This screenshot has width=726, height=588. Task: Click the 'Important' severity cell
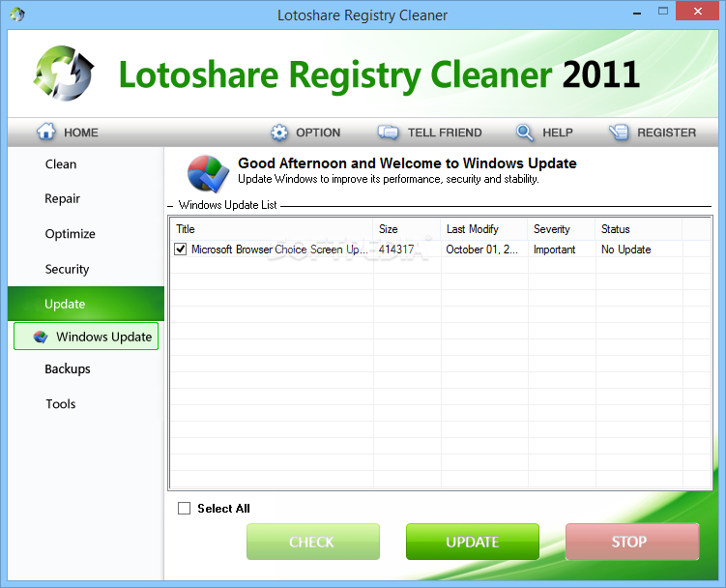(x=554, y=250)
